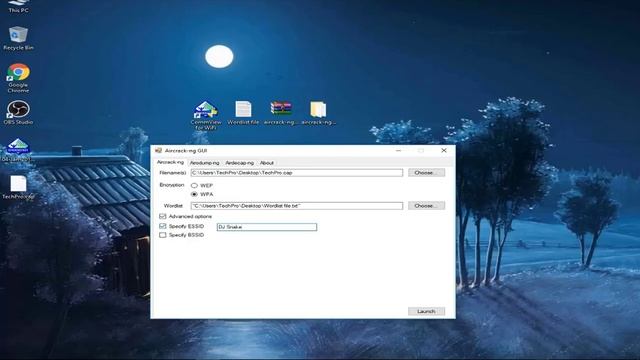Select the shortcut icon above the TechPro file
This screenshot has height=360, width=640.
point(18,150)
